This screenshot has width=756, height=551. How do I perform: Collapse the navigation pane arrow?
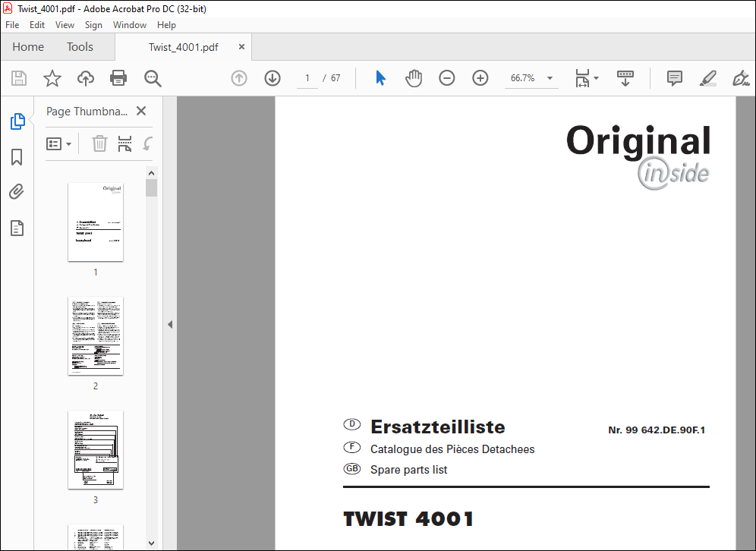click(170, 324)
